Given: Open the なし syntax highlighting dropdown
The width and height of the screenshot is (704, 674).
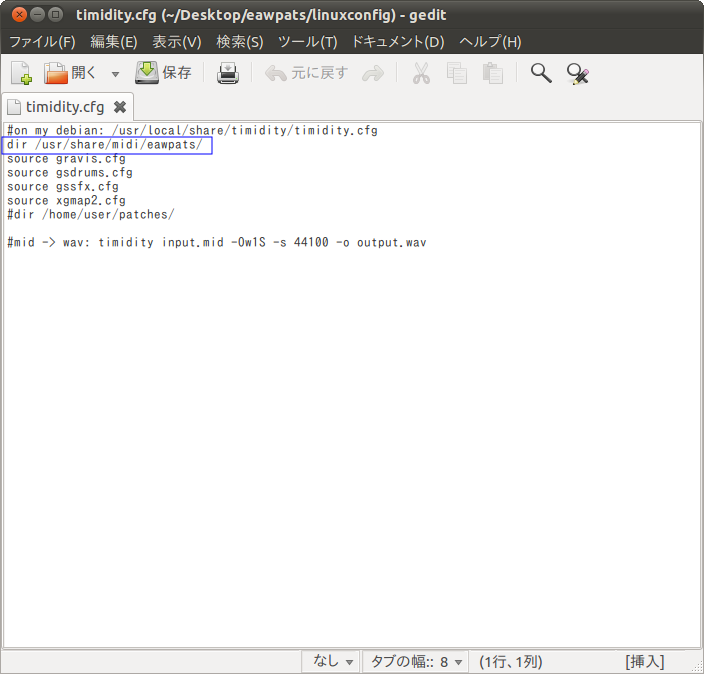Looking at the screenshot, I should (333, 661).
